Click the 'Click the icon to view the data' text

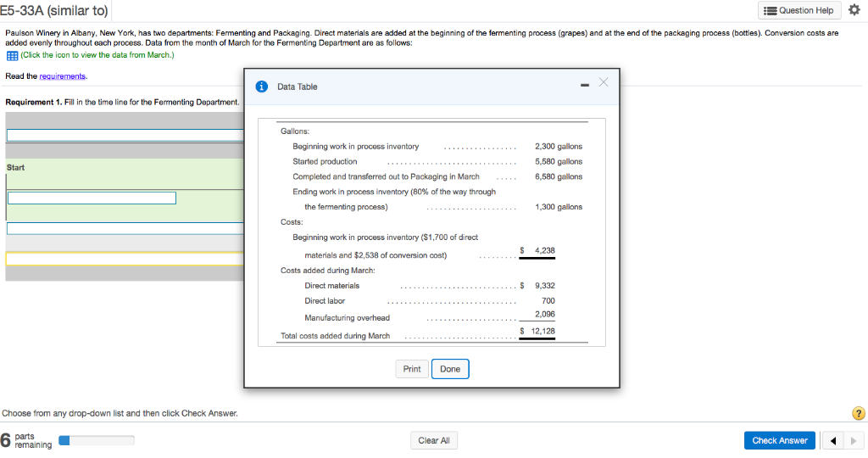(x=97, y=55)
